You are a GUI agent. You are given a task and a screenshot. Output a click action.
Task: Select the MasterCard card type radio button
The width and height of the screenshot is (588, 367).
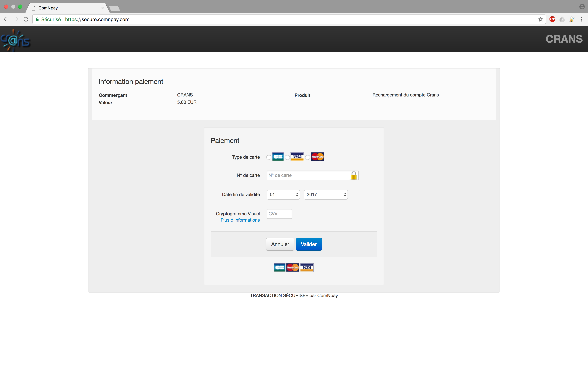tap(308, 157)
